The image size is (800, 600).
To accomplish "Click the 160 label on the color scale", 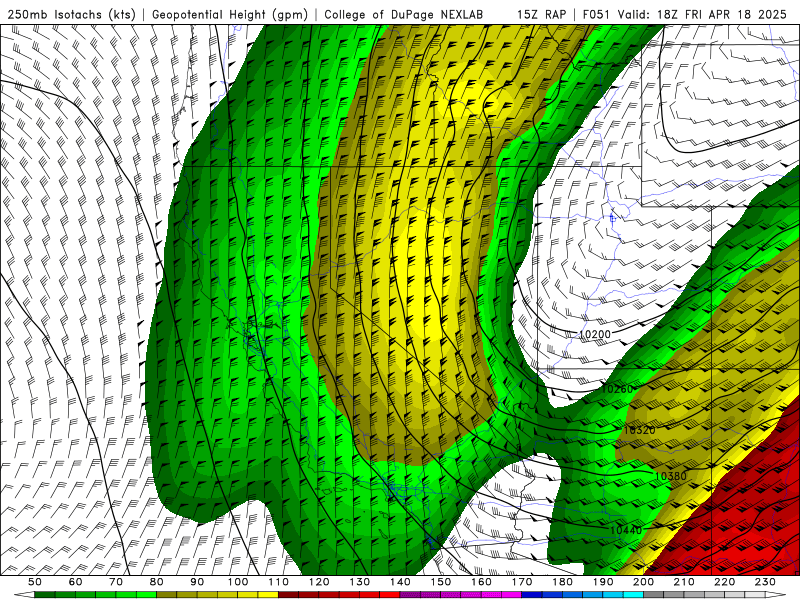I will tap(481, 582).
